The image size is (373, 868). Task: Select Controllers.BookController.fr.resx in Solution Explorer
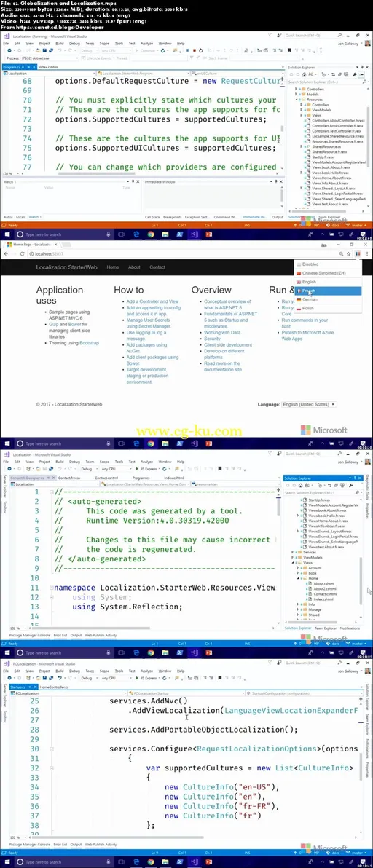tap(337, 126)
